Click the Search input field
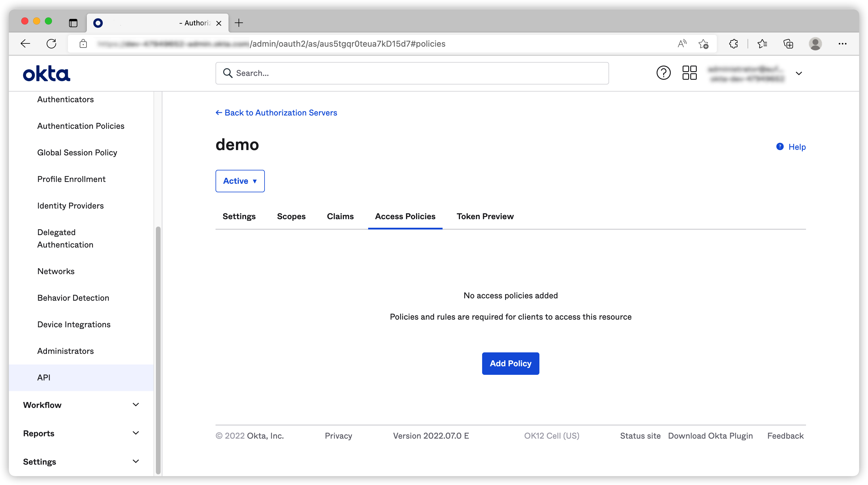The width and height of the screenshot is (868, 485). click(412, 73)
